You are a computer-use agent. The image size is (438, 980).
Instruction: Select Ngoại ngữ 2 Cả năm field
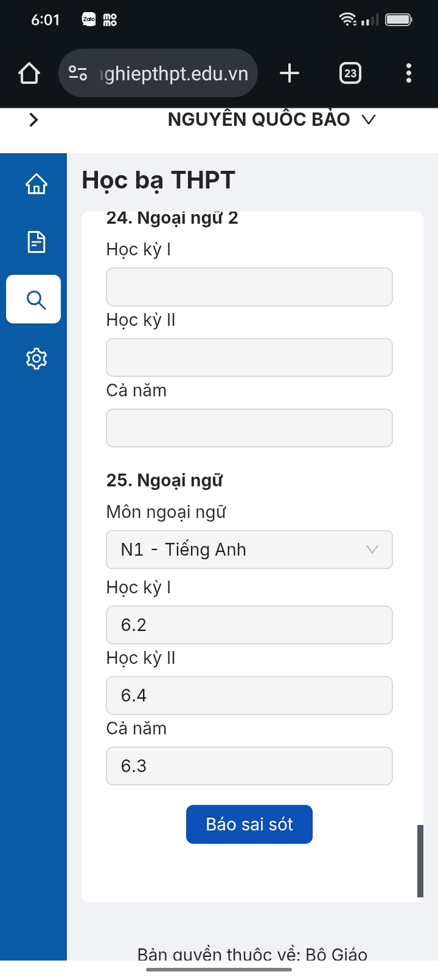[249, 428]
